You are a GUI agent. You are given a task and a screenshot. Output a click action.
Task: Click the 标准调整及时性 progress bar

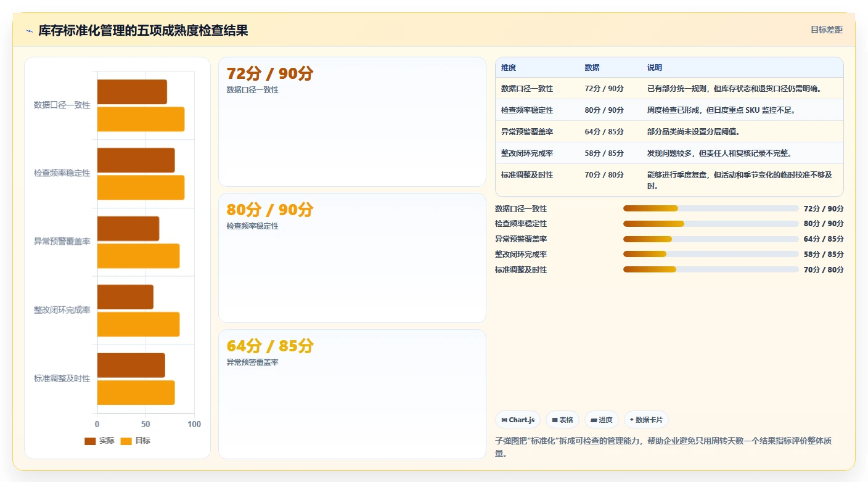point(711,269)
